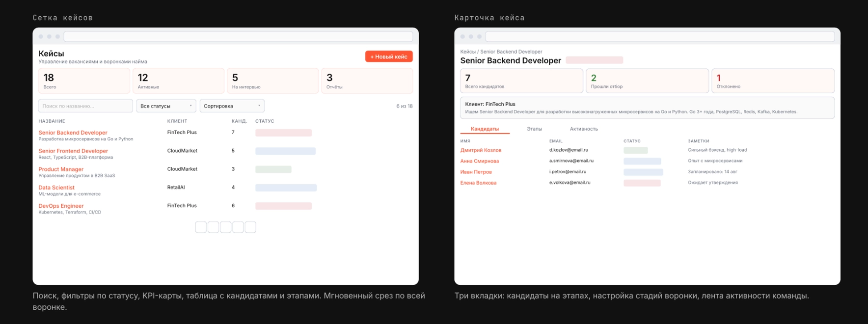Image resolution: width=868 pixels, height=324 pixels.
Task: Open the Senior Frontend Developer case link
Action: pyautogui.click(x=73, y=151)
